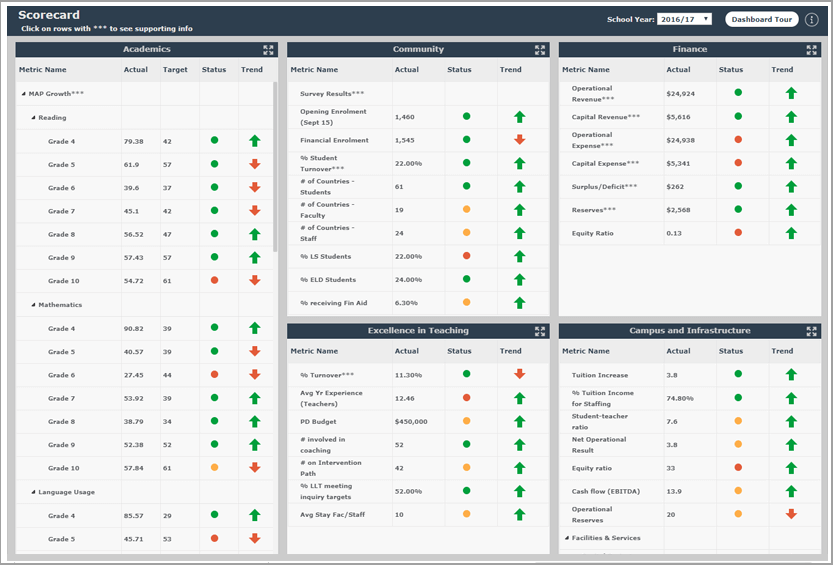The image size is (833, 565).
Task: Click the Academics panel vertical scrollbar
Action: coord(275,167)
